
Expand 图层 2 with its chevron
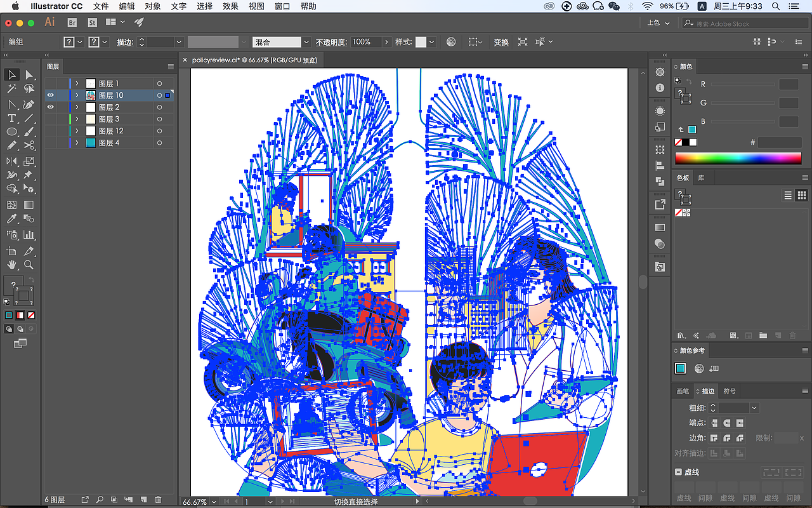click(x=77, y=107)
